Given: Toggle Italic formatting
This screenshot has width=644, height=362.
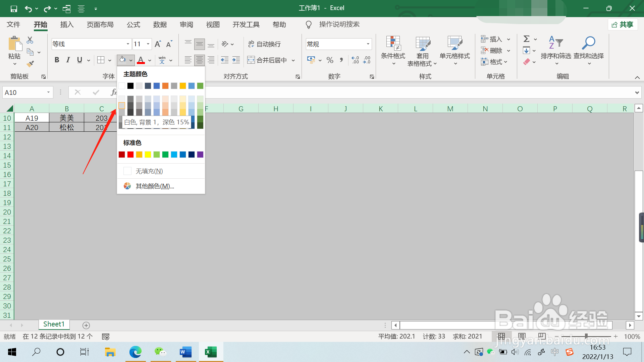Looking at the screenshot, I should coord(68,60).
